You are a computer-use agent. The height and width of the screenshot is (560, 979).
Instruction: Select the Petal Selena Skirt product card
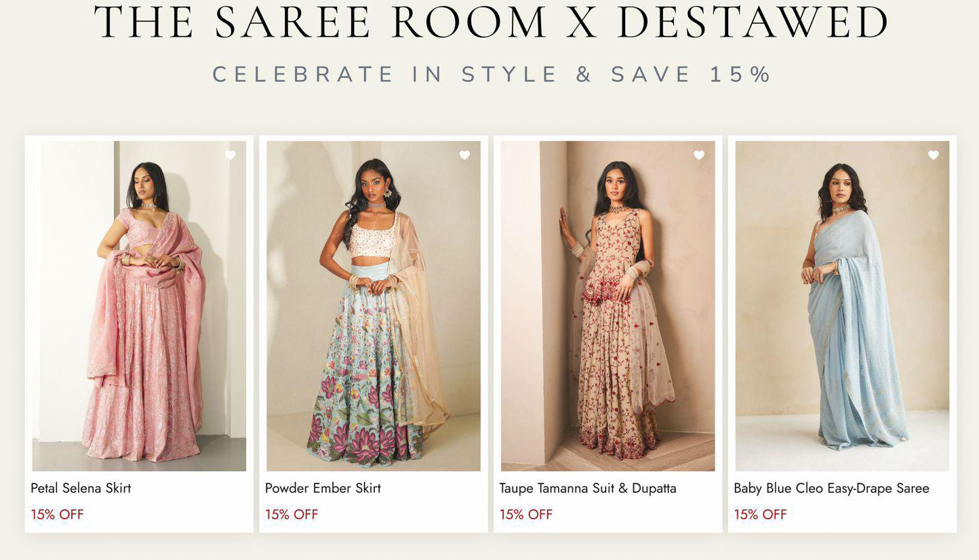(x=139, y=334)
